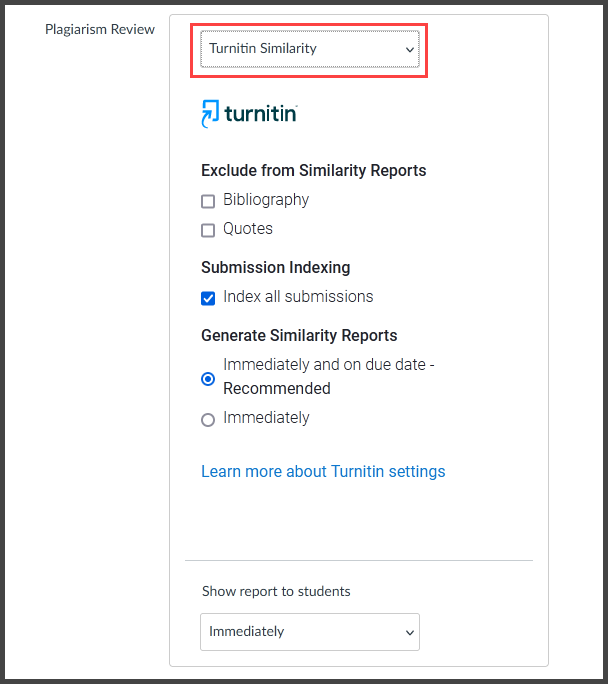Enable the Bibliography exclusion checkbox
Screen dimensions: 608x684
(208, 202)
